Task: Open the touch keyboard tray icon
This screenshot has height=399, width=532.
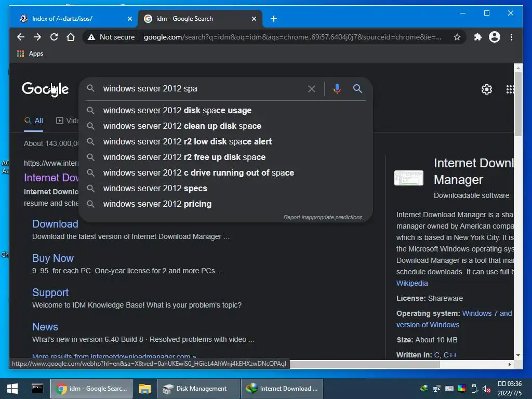Action: [449, 389]
